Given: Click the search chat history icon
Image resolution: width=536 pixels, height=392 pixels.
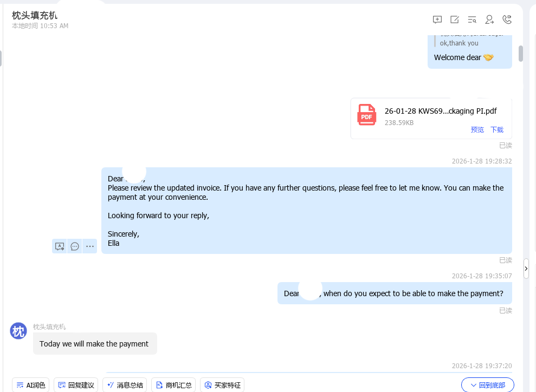Looking at the screenshot, I should click(x=472, y=20).
